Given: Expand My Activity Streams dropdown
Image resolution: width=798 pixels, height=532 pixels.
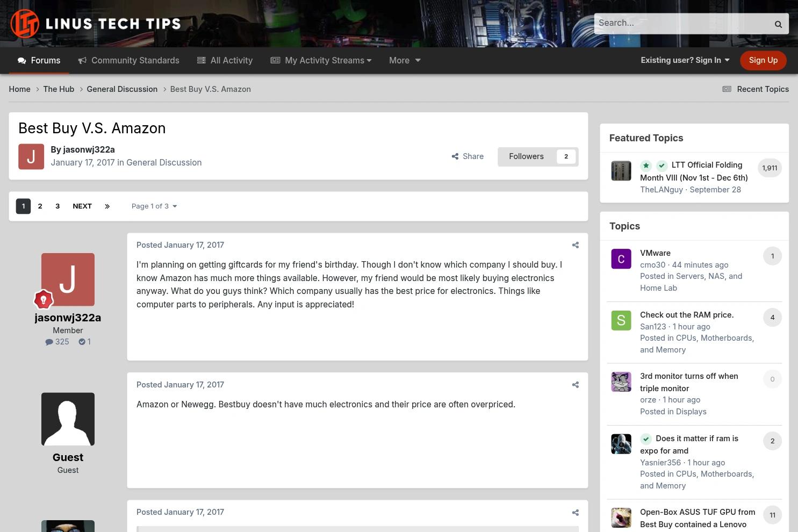Looking at the screenshot, I should [321, 61].
